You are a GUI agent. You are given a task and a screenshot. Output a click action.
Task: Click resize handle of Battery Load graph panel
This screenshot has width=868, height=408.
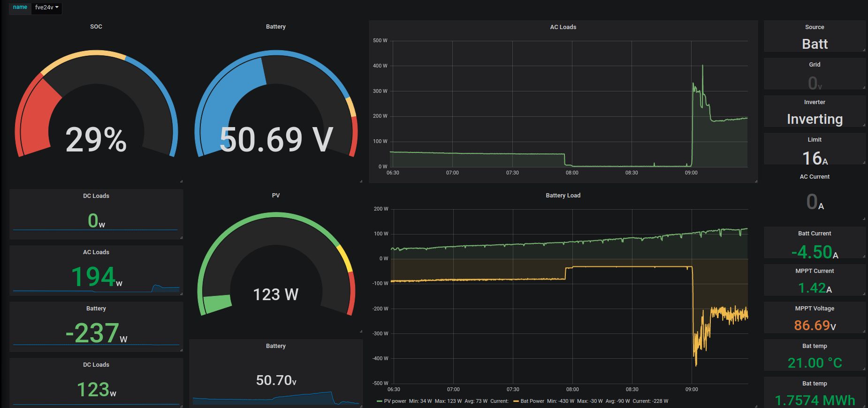click(x=756, y=406)
